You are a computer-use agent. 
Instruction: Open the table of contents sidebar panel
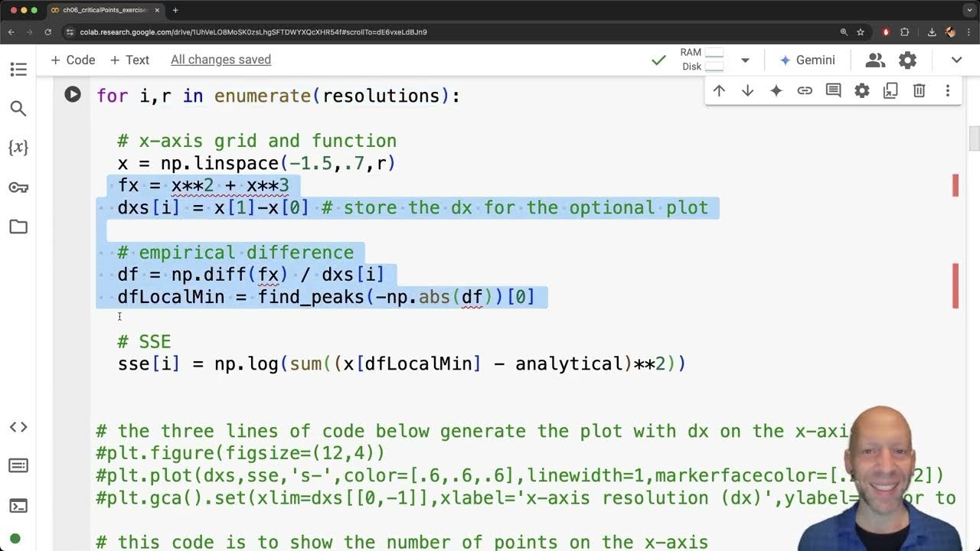click(x=18, y=70)
